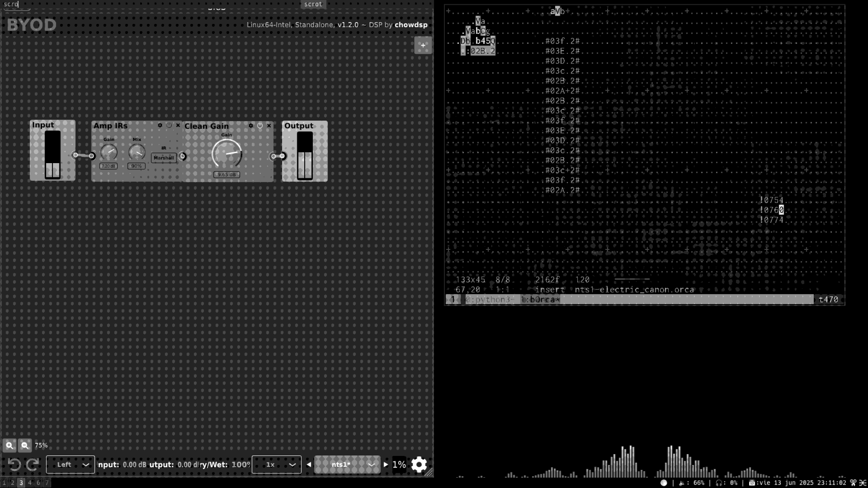Click the Amp IRs output port
The height and width of the screenshot is (488, 868).
tap(183, 156)
